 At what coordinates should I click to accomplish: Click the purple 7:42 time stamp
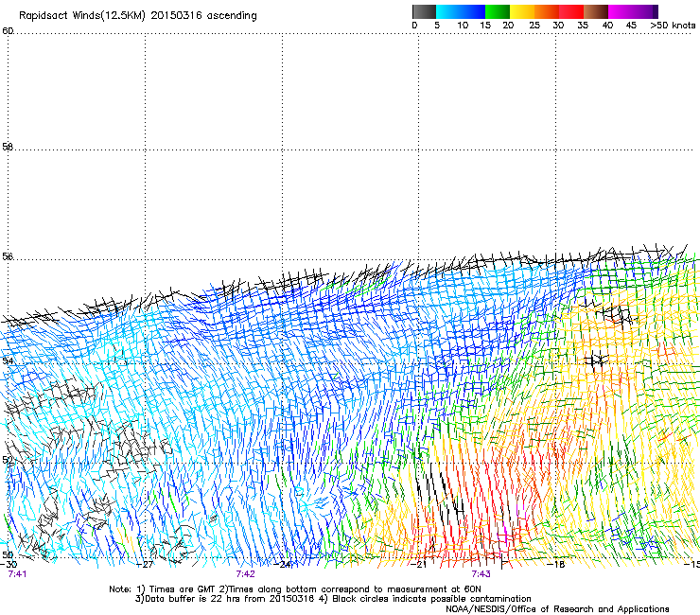click(246, 574)
